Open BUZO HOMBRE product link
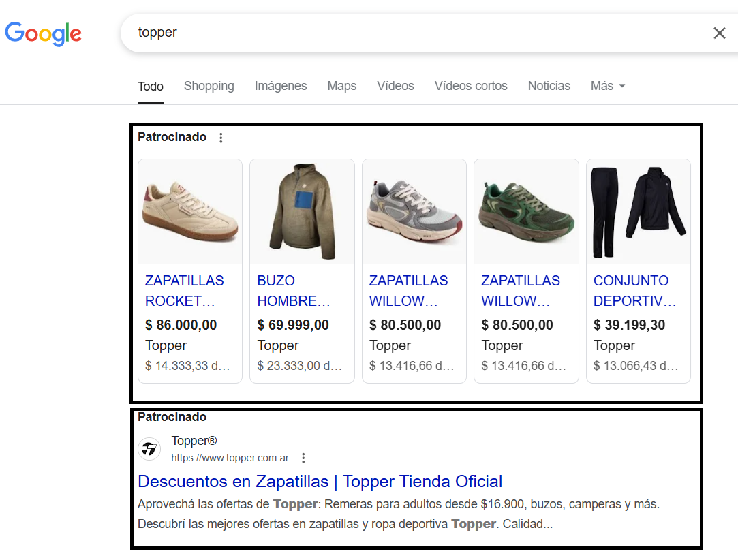This screenshot has height=560, width=738. pos(294,290)
